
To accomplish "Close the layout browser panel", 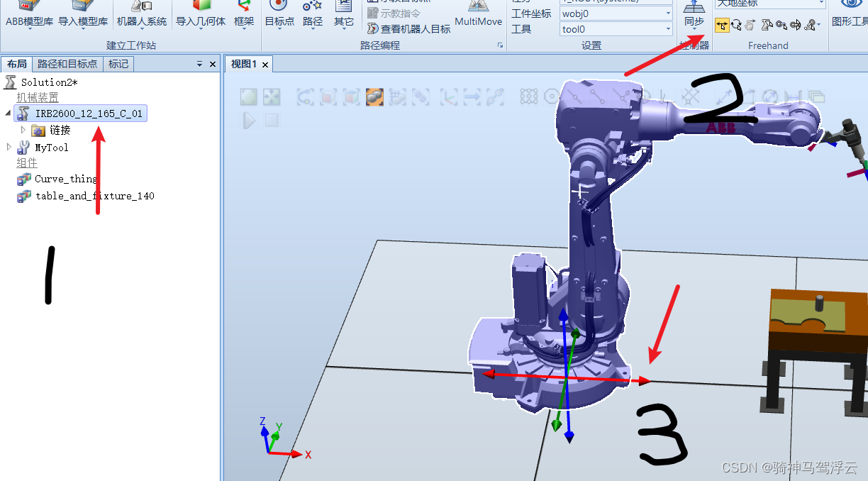I will point(213,65).
